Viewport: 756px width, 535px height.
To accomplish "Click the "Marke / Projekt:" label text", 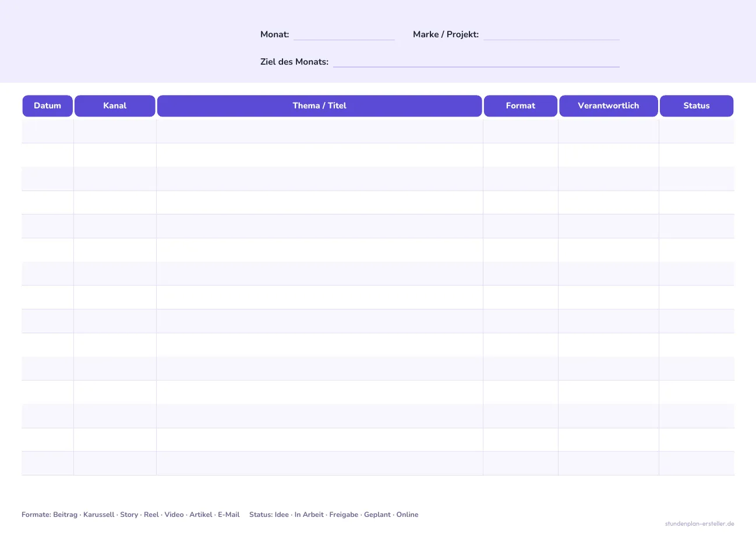I will (446, 34).
